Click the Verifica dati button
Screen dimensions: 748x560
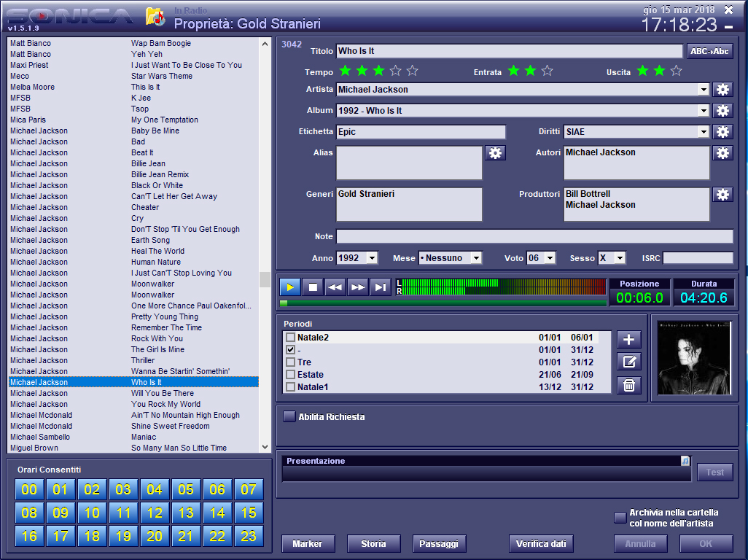point(541,544)
